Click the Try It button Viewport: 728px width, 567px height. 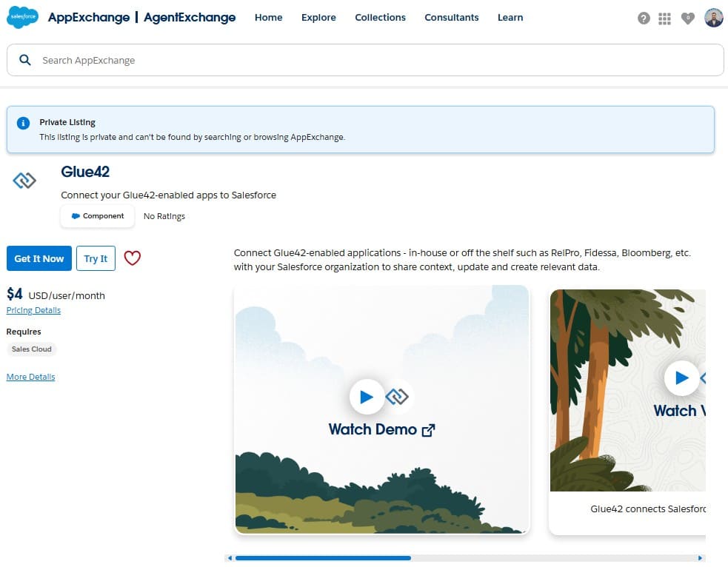(x=96, y=258)
